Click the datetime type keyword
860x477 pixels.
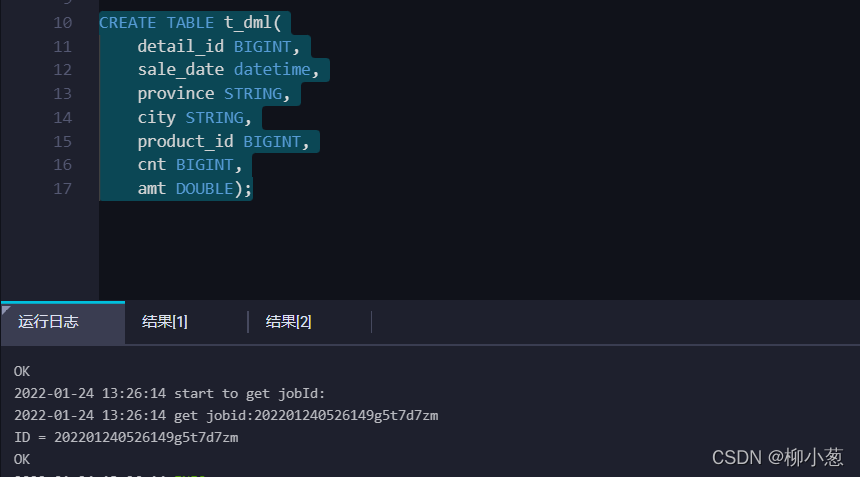pyautogui.click(x=272, y=70)
